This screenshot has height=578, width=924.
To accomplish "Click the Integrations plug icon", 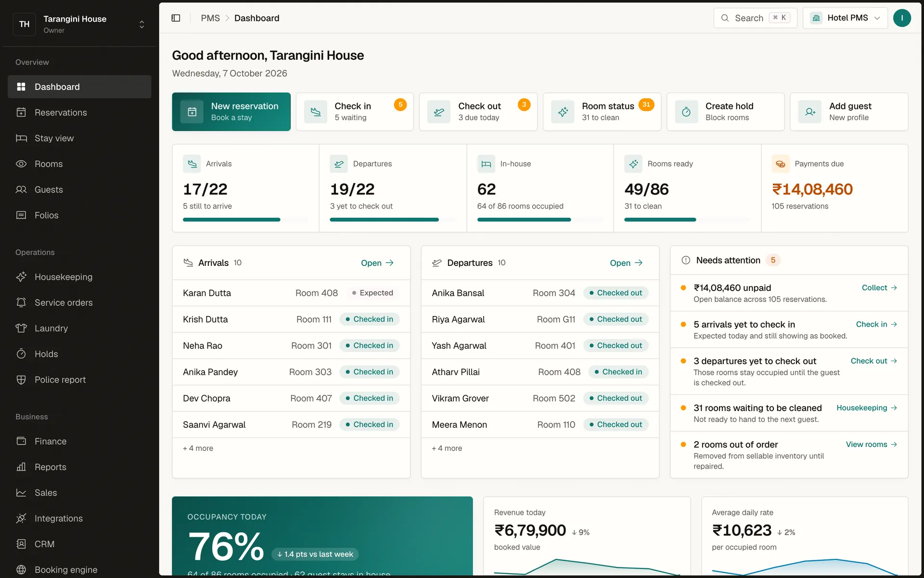I will click(x=21, y=518).
